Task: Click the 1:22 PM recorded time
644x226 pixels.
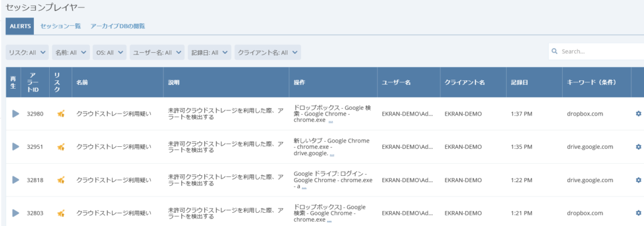Action: tap(521, 180)
